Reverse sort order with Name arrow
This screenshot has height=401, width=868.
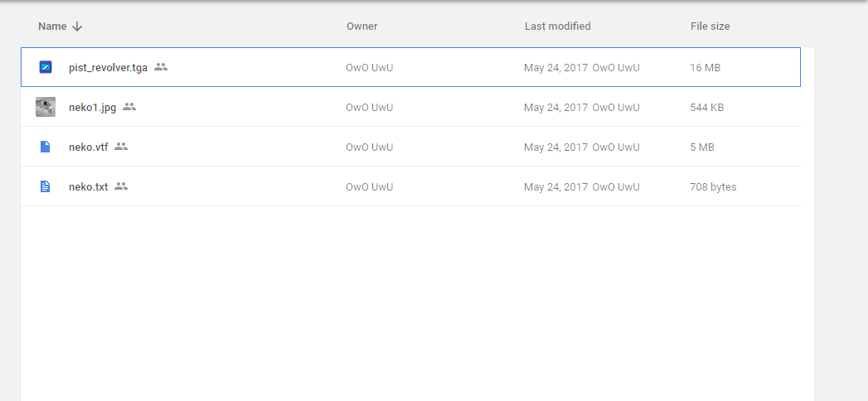click(x=77, y=27)
